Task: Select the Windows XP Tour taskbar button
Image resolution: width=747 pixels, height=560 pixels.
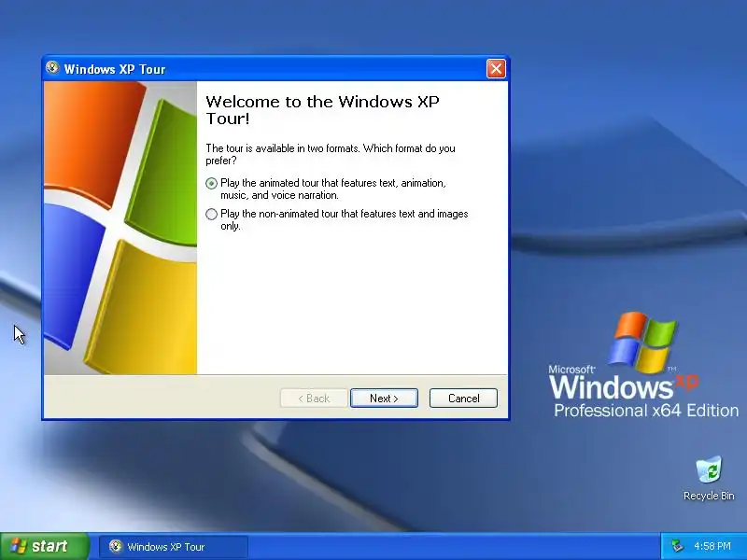Action: [x=174, y=546]
